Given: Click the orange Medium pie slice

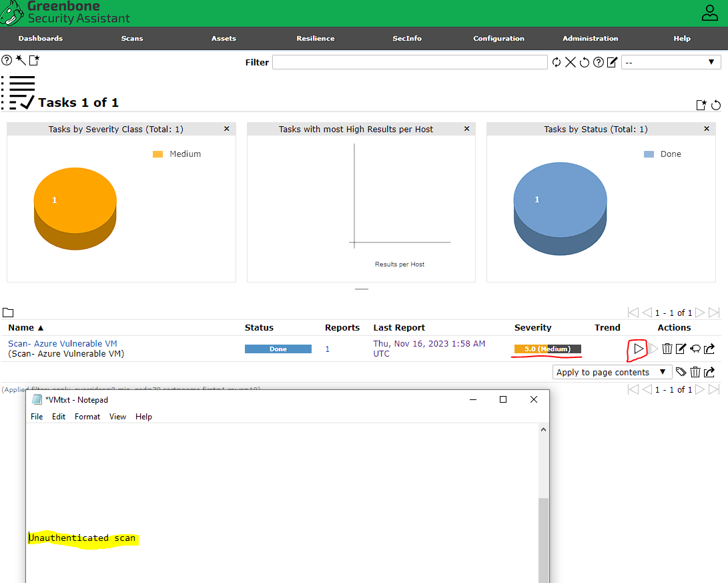Looking at the screenshot, I should coord(75,208).
